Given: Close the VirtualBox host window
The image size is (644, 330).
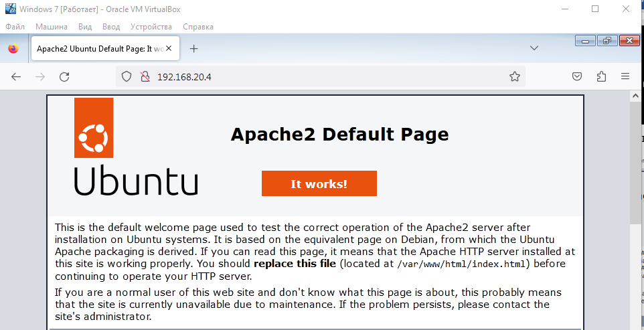Looking at the screenshot, I should tap(625, 9).
